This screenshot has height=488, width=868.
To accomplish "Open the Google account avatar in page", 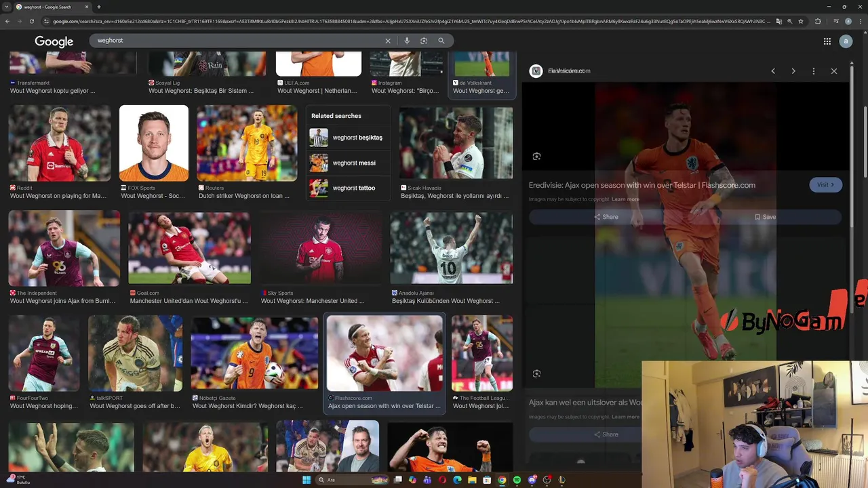I will pos(845,41).
